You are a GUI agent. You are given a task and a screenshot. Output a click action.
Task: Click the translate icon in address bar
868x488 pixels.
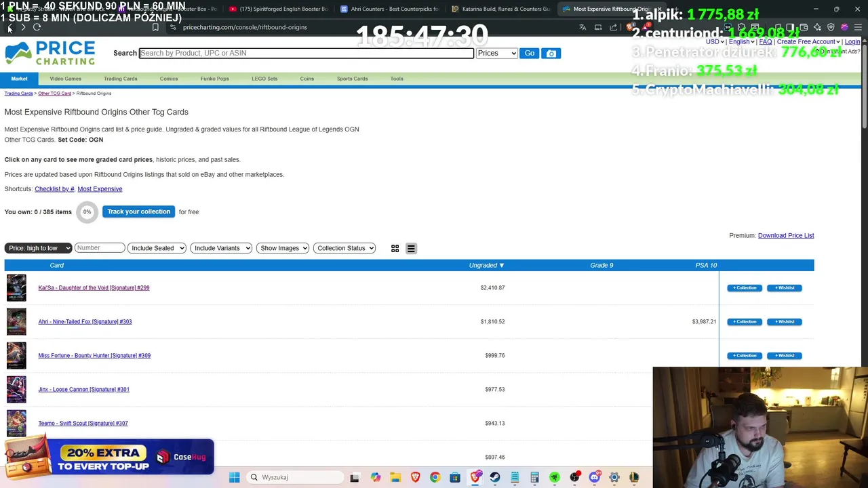coord(583,27)
